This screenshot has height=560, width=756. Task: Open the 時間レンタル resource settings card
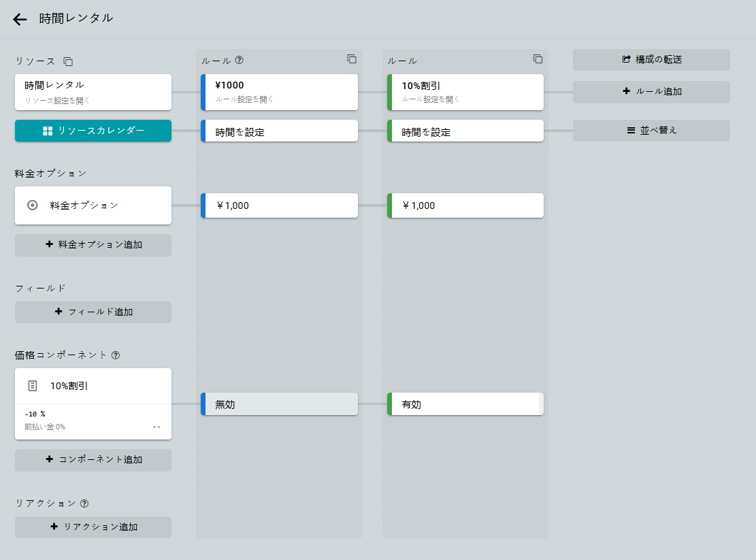point(93,92)
